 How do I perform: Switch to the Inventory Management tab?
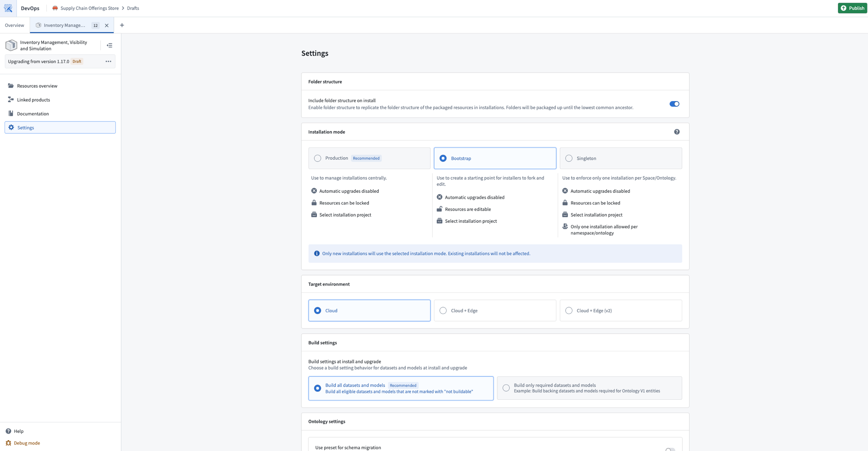[72, 25]
